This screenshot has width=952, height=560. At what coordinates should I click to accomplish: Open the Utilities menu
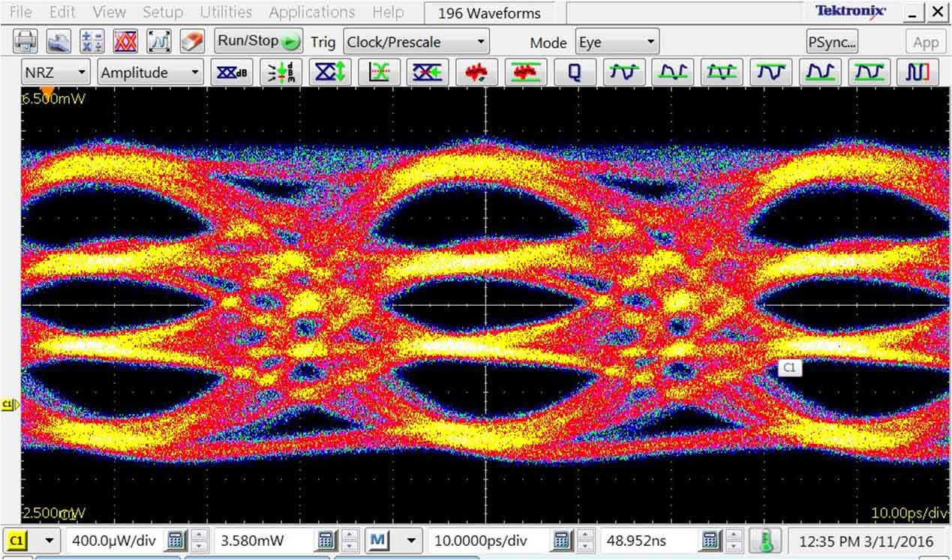[226, 12]
